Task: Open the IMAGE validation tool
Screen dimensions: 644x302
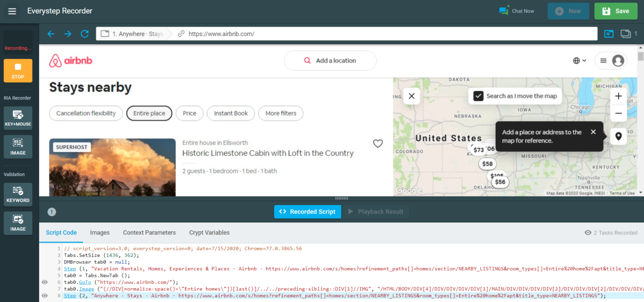Action: [x=18, y=223]
